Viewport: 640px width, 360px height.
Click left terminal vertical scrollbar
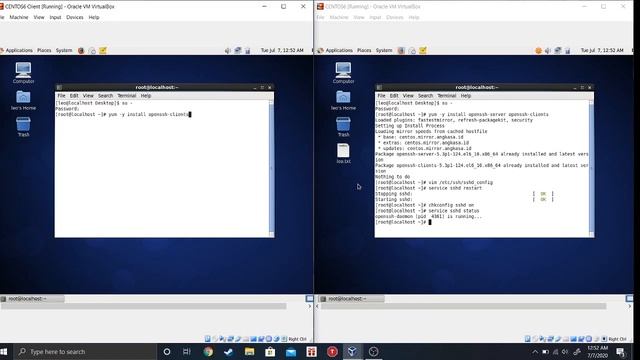[x=271, y=168]
